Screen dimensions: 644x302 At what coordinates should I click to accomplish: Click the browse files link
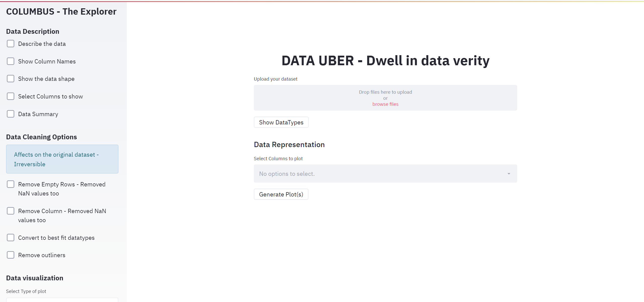[385, 104]
